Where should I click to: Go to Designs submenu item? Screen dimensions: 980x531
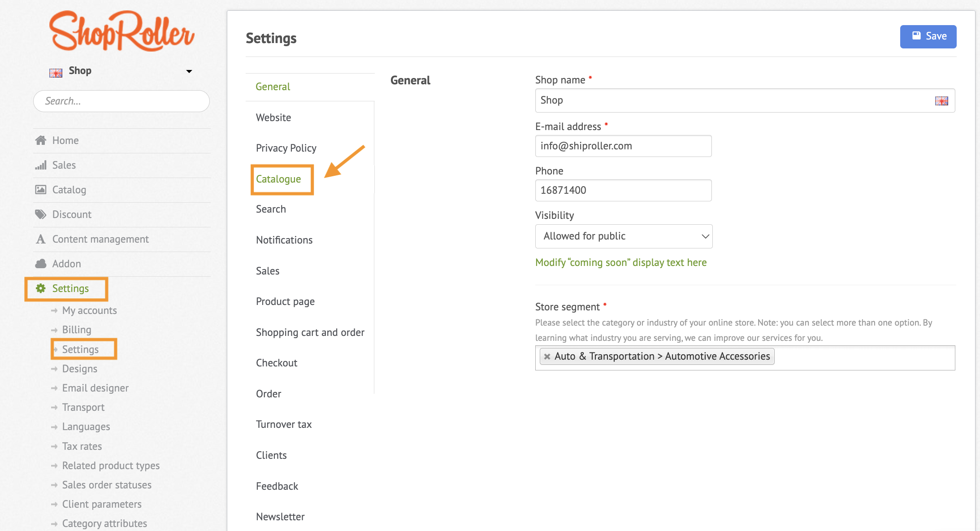click(80, 369)
